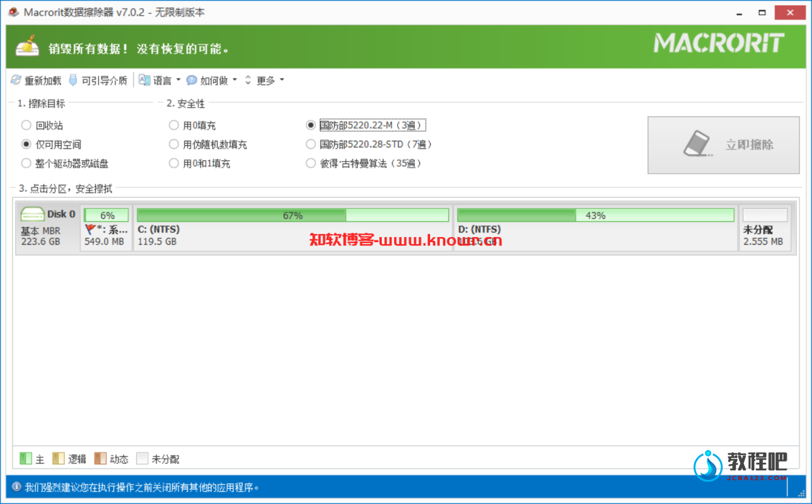Click 重新加载 toolbar label
Screen dimensions: 812x504
coord(43,81)
